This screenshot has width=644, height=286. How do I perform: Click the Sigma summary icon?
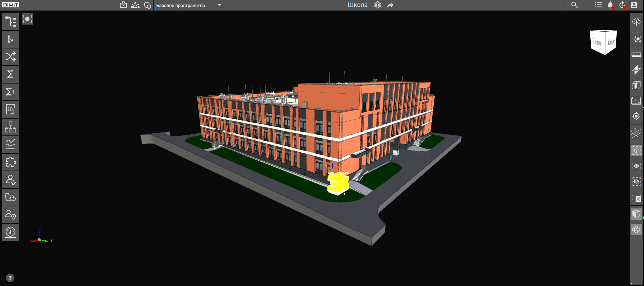(11, 74)
